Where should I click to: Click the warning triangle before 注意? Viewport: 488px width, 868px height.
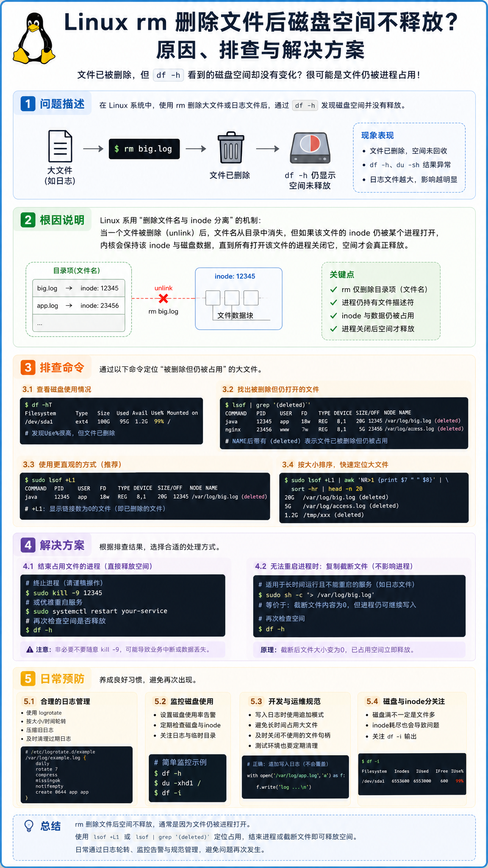point(30,650)
